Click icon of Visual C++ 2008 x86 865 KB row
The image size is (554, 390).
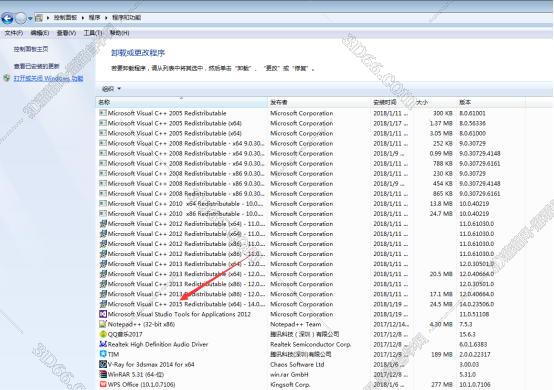tap(103, 194)
